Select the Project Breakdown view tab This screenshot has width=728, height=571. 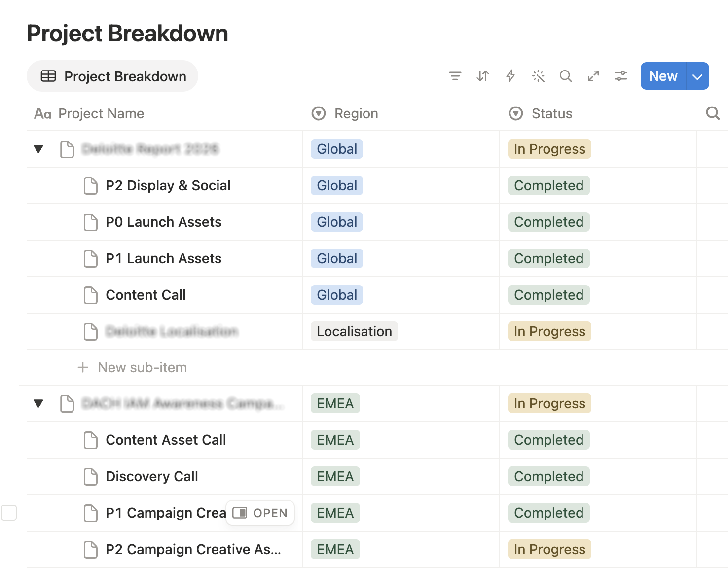tap(112, 76)
